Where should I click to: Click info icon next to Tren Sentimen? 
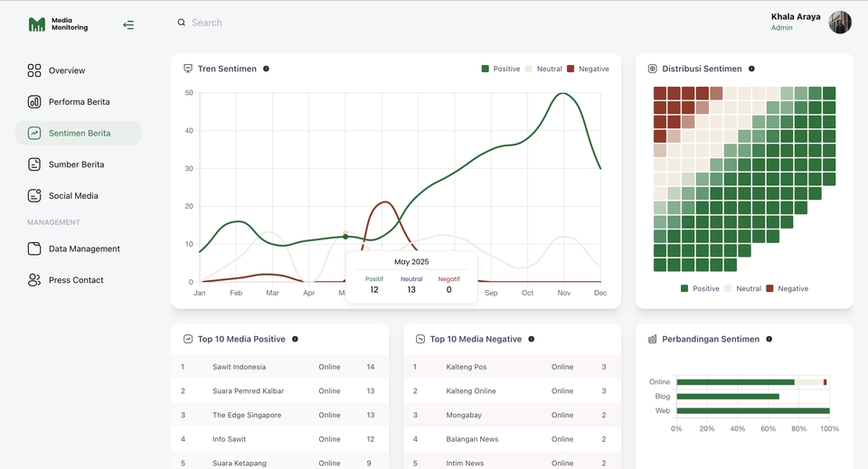[x=266, y=69]
